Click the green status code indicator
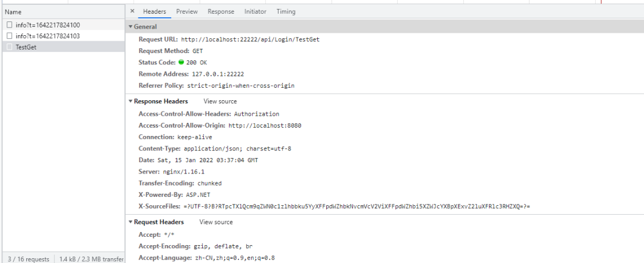This screenshot has height=263, width=644. 181,63
